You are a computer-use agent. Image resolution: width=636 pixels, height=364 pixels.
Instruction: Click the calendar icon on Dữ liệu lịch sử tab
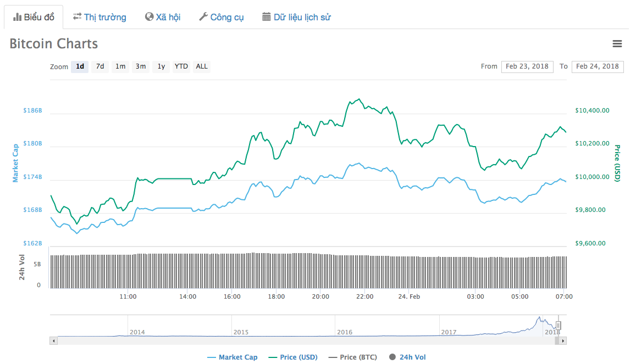click(266, 16)
